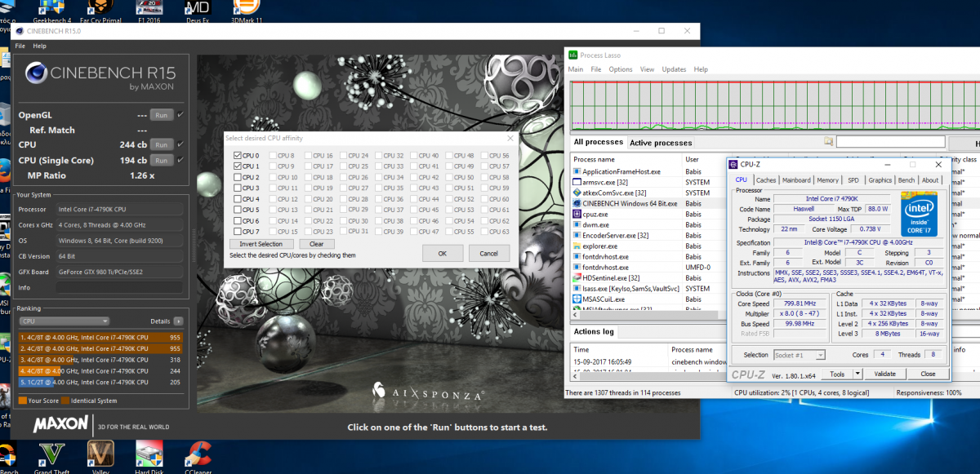Image resolution: width=980 pixels, height=474 pixels.
Task: Click the Close button in CPU-Z
Action: [928, 374]
